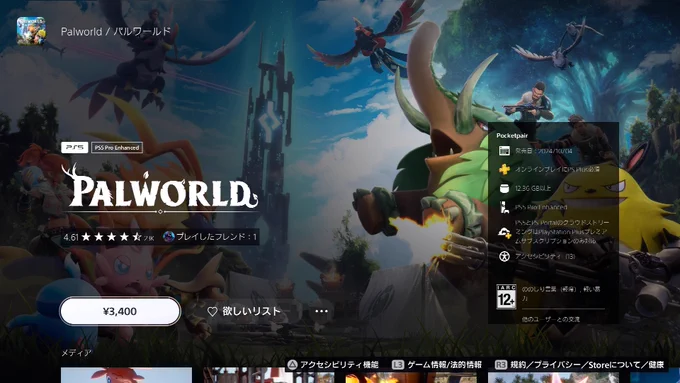Viewport: 680px width, 383px height.
Task: Click the 12.36 GB以上 size text
Action: pos(533,188)
